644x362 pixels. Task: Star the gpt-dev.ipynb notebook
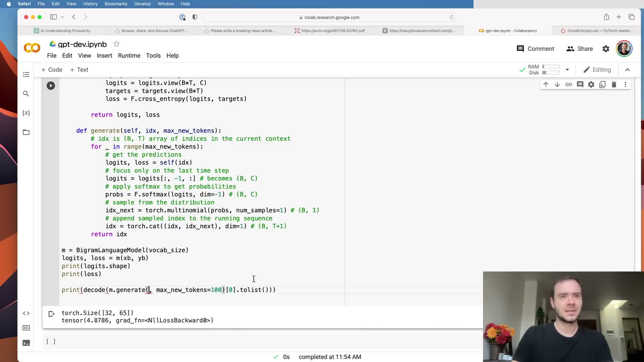click(x=116, y=44)
